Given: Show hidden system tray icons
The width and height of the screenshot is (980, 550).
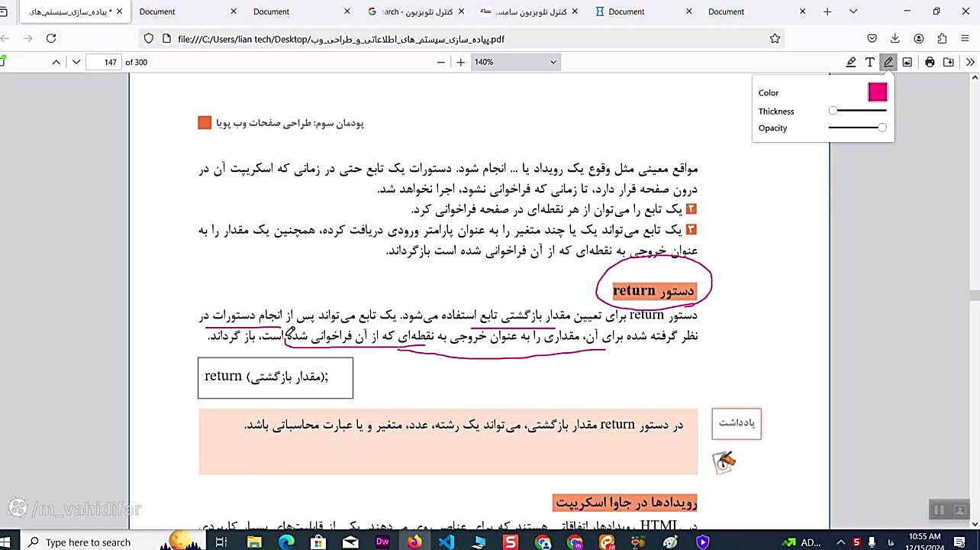Looking at the screenshot, I should point(840,542).
